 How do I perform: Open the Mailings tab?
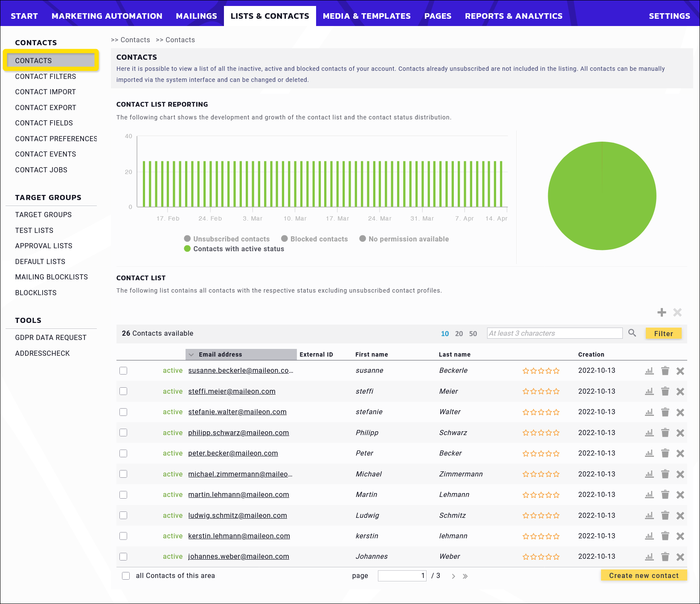pyautogui.click(x=196, y=16)
